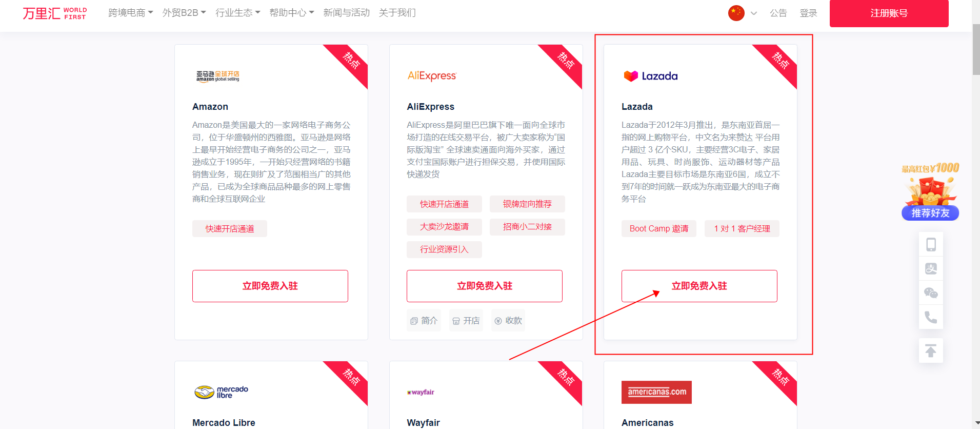980x429 pixels.
Task: Click the Mercado Libre logo
Action: (222, 392)
